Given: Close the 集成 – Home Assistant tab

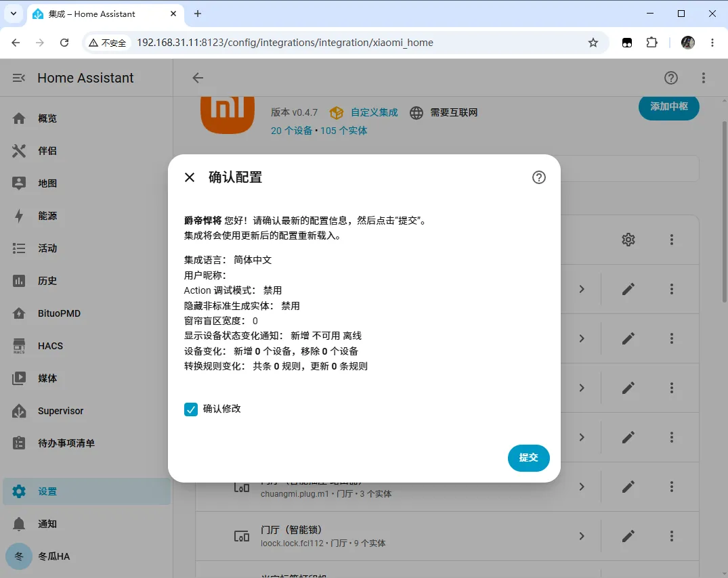Looking at the screenshot, I should (173, 14).
